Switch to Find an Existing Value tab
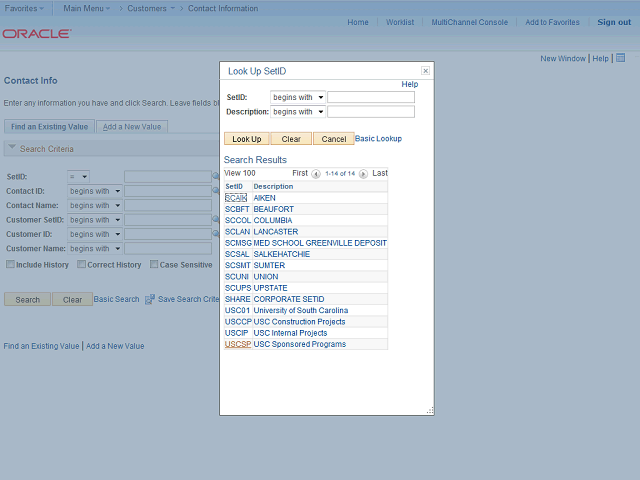Image resolution: width=640 pixels, height=480 pixels. coord(49,127)
